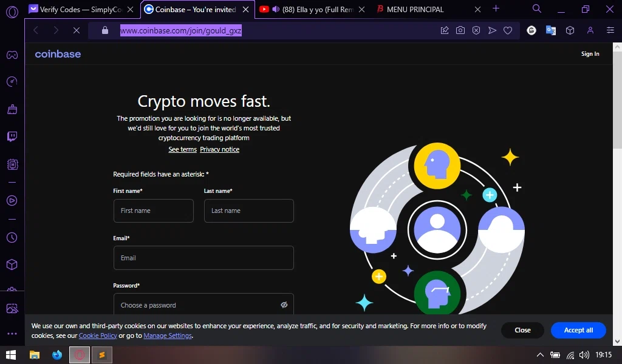Open See terms link
Screen dimensions: 622x364
(x=182, y=149)
